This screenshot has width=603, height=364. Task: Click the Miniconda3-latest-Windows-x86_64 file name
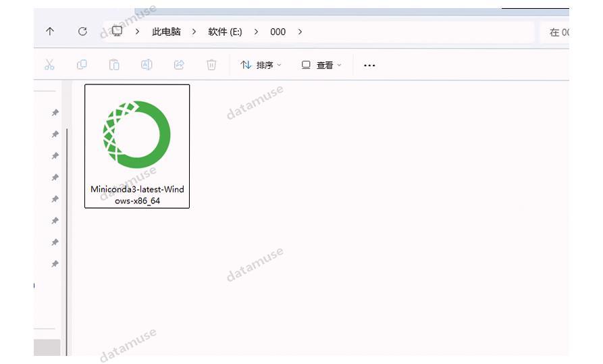[137, 194]
